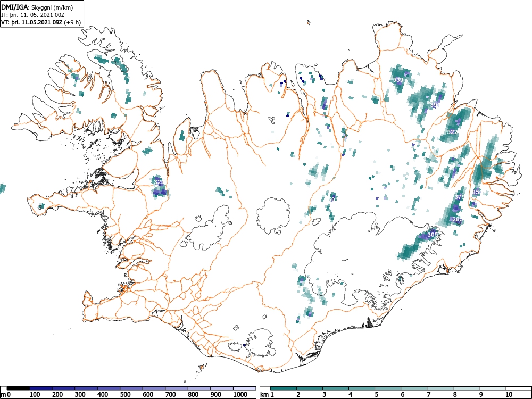Click the '329' visibility value in west Iceland
The image size is (532, 399).
tap(159, 182)
